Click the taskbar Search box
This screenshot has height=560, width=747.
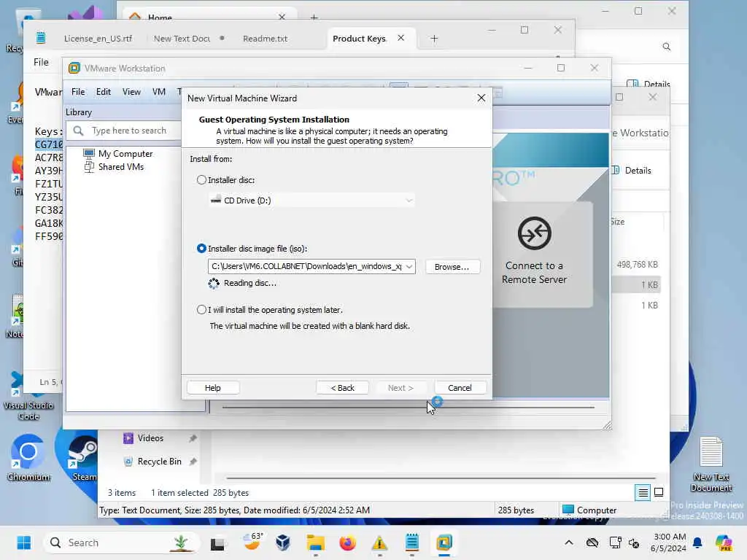[x=122, y=542]
